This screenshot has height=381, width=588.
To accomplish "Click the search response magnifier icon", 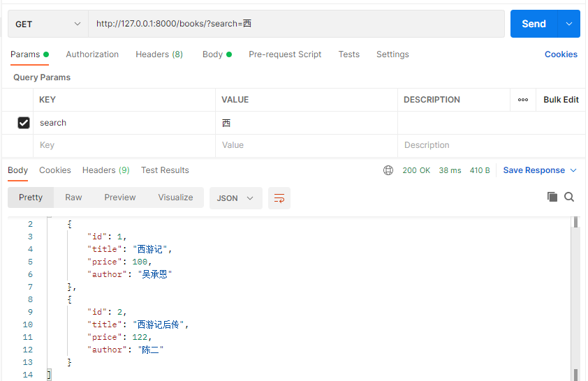I will tap(569, 197).
